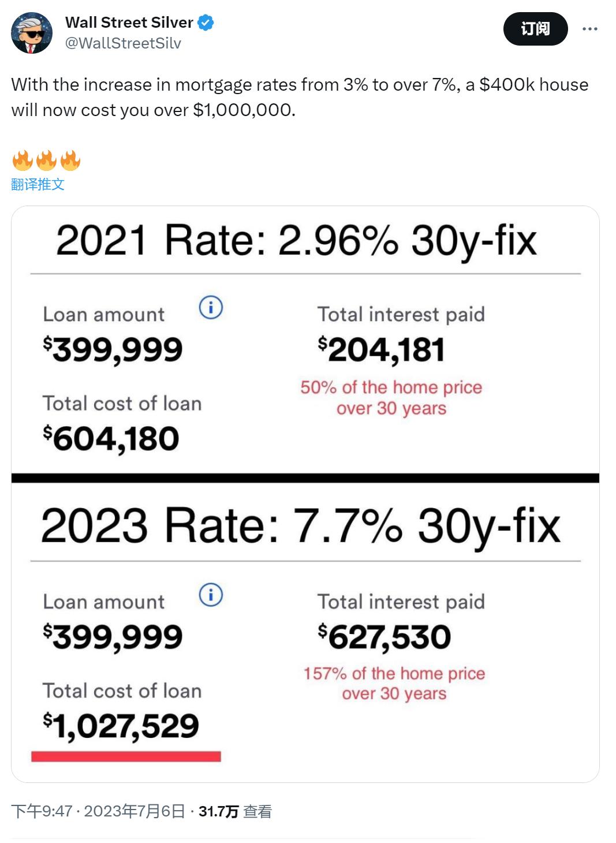Click the 31.7万 查看 view count
Screen dimensions: 616x843
pyautogui.click(x=235, y=811)
